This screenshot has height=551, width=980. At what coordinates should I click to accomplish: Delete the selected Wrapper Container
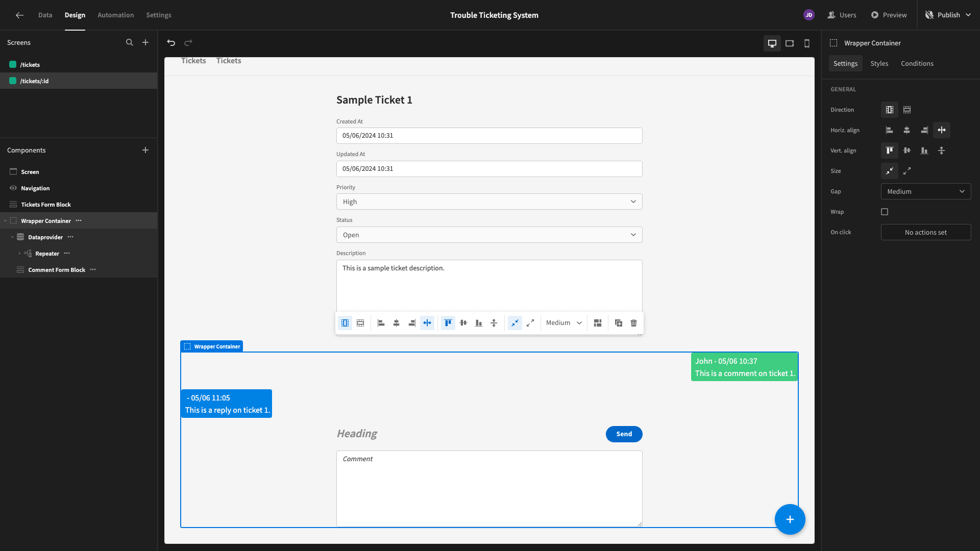tap(634, 323)
